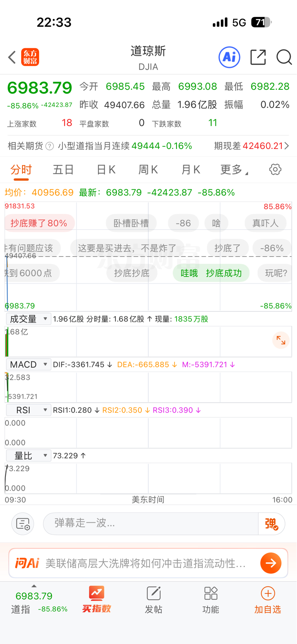Open the RSI indicator dropdown
297x644 pixels.
pos(29,410)
